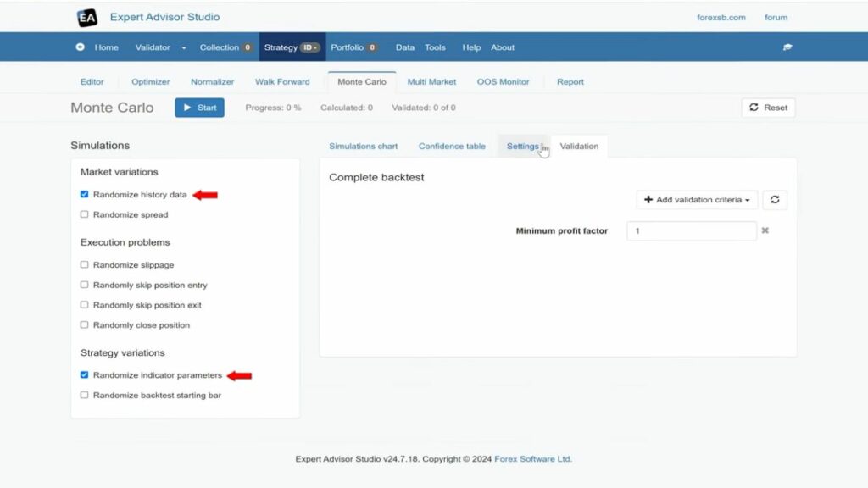The height and width of the screenshot is (488, 868).
Task: Click the Expert Advisor Studio EA logo
Action: [86, 17]
